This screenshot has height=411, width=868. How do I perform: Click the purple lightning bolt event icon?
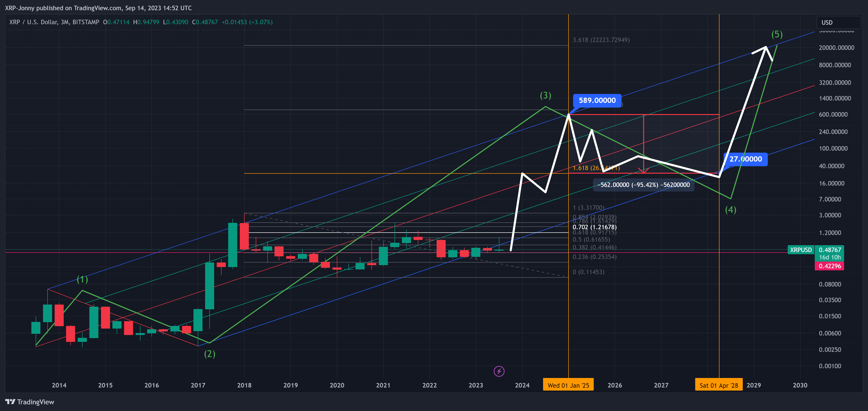point(499,371)
